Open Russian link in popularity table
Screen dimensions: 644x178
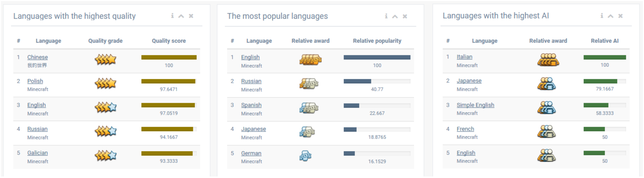(x=251, y=81)
